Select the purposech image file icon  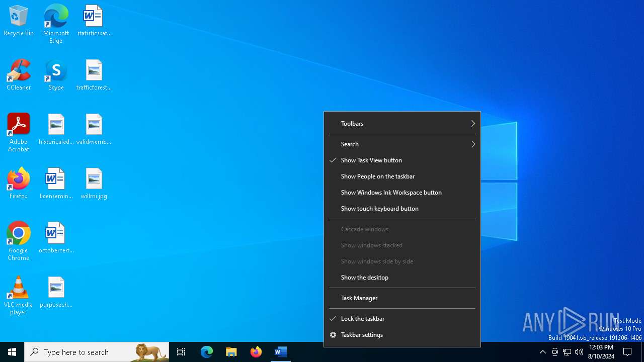[x=56, y=293]
